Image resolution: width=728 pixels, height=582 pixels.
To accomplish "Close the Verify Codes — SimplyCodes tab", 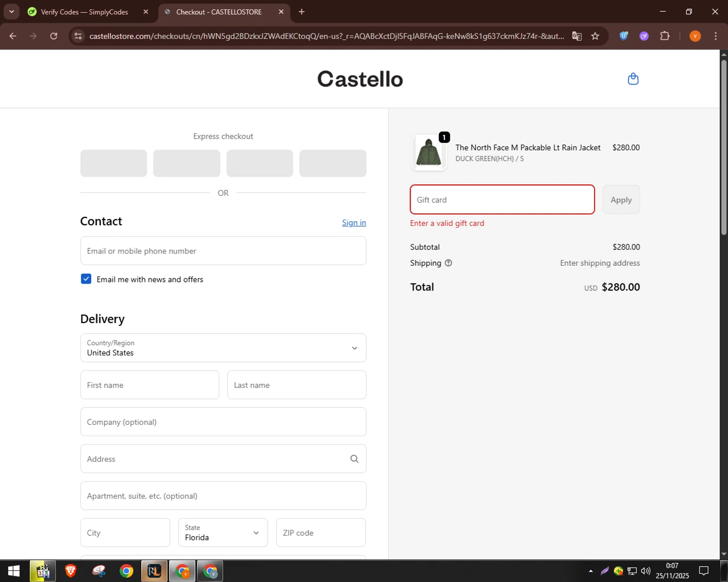I will (146, 12).
